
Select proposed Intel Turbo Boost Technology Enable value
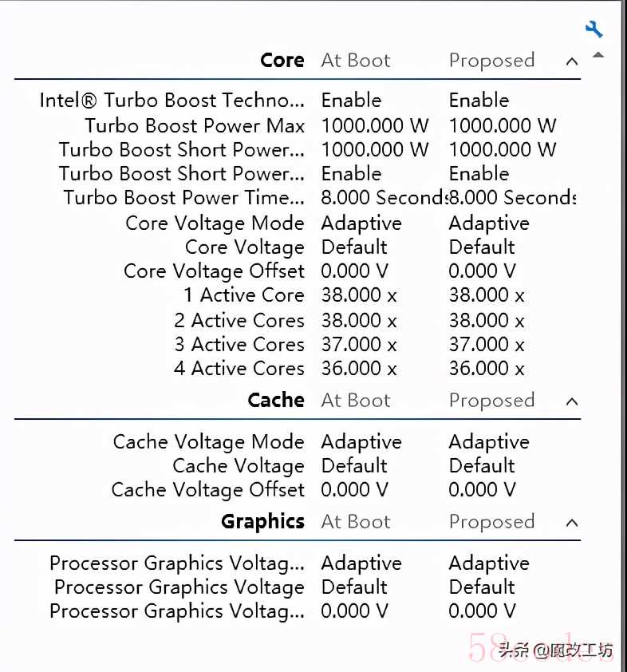tap(479, 101)
